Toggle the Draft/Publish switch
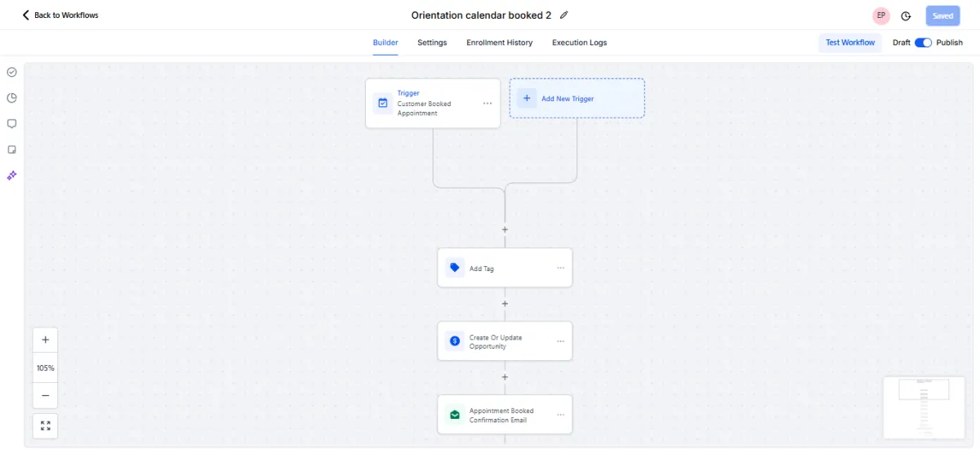Screen dimensions: 980x454 923,42
